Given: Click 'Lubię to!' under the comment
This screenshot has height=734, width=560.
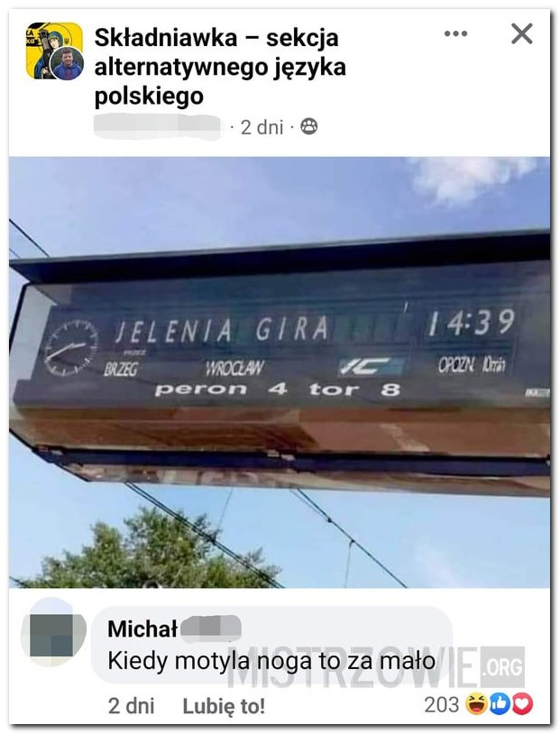Looking at the screenshot, I should (x=224, y=706).
